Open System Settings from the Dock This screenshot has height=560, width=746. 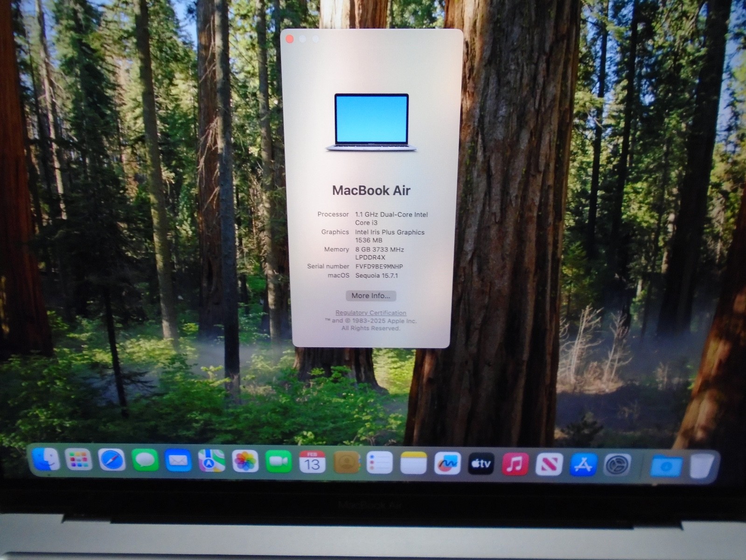618,465
